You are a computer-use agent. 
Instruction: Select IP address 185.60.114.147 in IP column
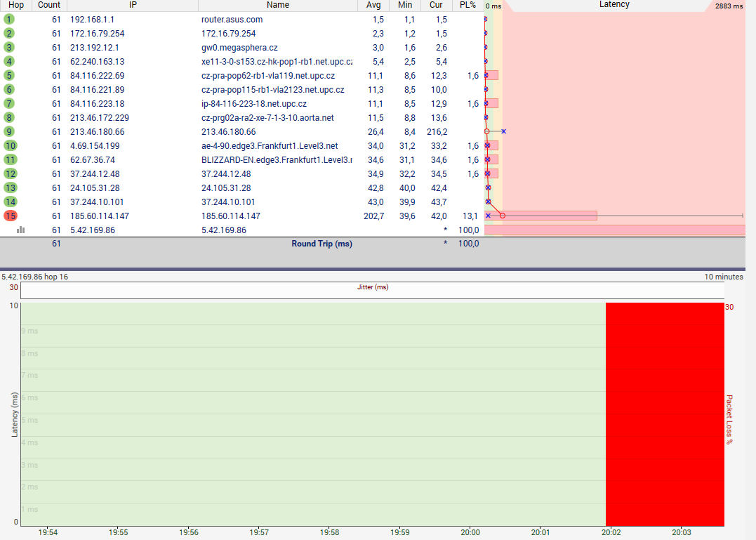(x=100, y=216)
